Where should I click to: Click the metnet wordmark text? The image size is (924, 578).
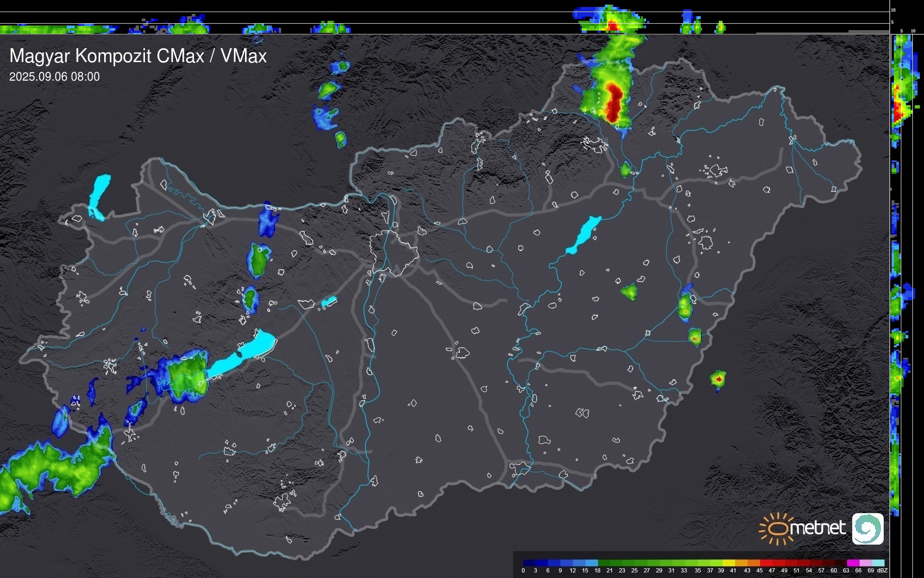(x=817, y=528)
